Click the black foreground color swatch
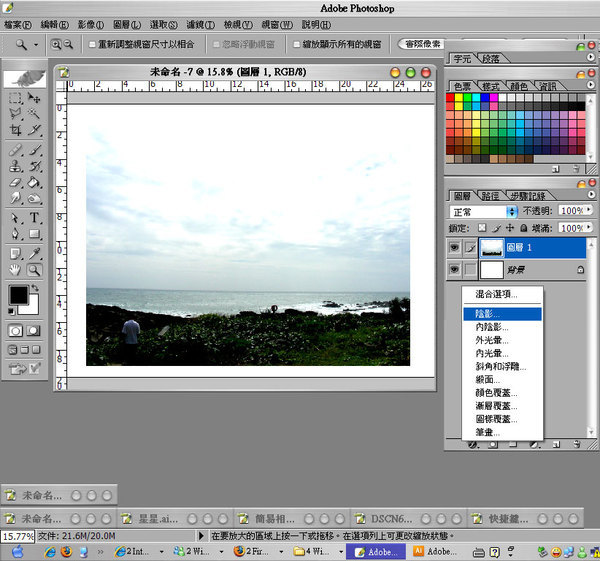Screen dimensions: 600x561 point(18,296)
